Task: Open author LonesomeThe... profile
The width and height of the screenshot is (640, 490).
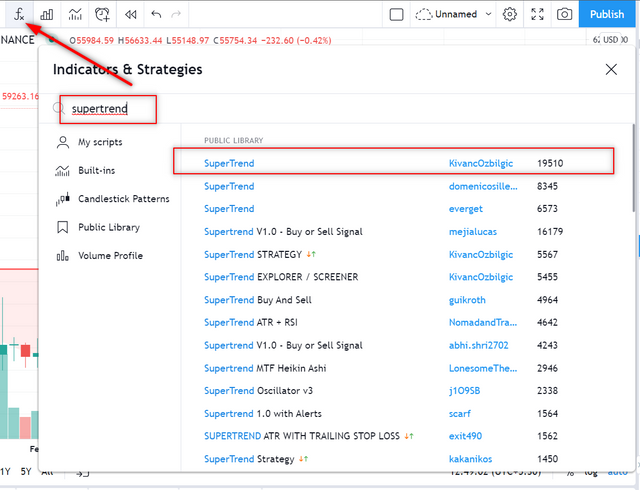Action: tap(483, 368)
